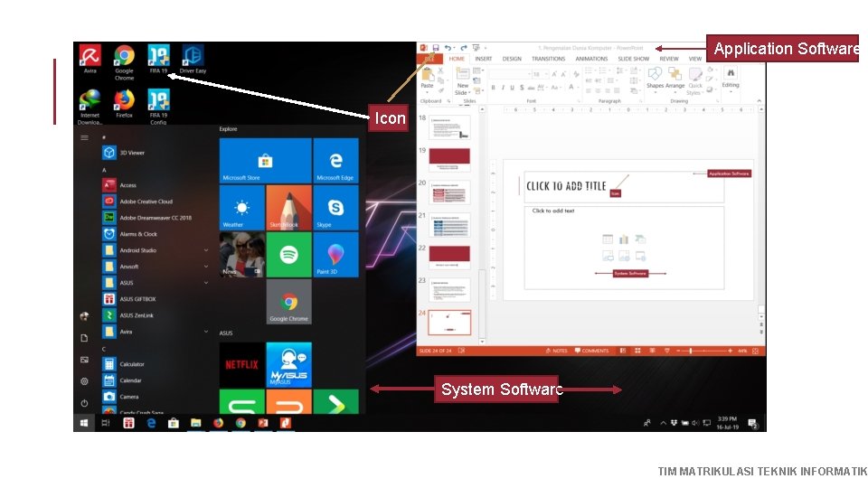Toggle the Notes pane in status bar
Screen dimensions: 868x488
tap(556, 351)
